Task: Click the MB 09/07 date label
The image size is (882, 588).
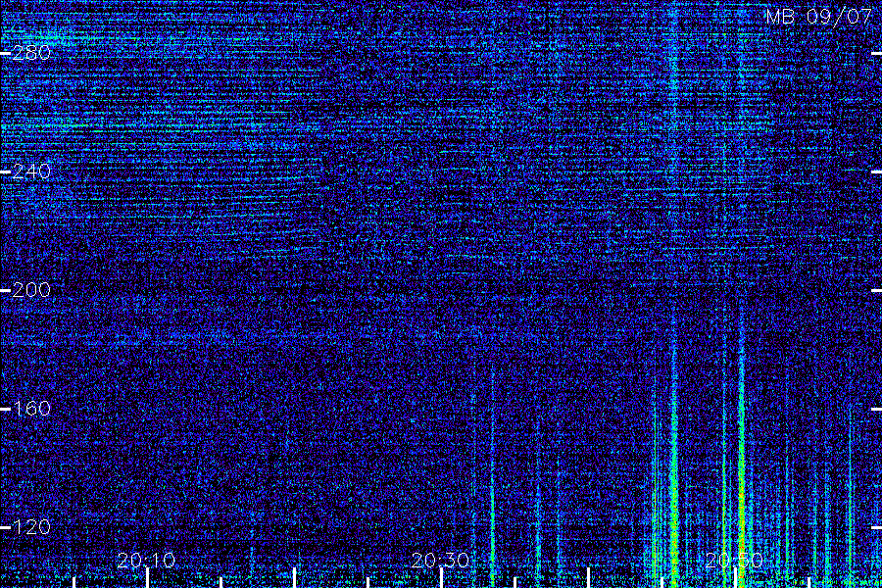Action: [819, 17]
